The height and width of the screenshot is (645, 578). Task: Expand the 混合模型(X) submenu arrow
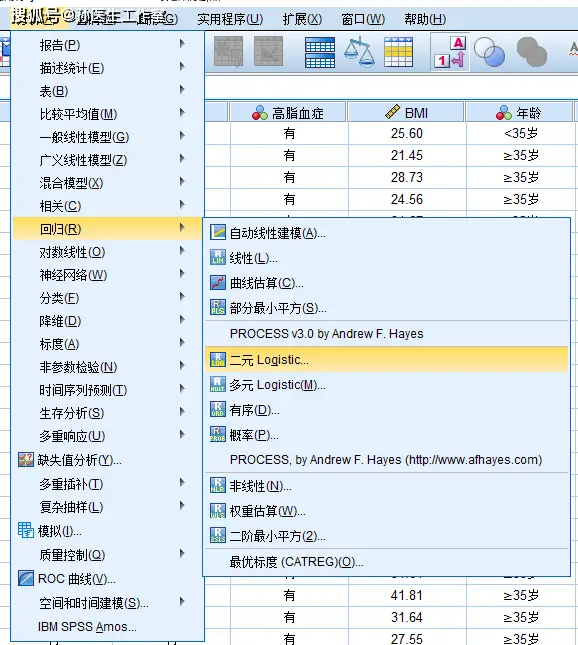182,182
